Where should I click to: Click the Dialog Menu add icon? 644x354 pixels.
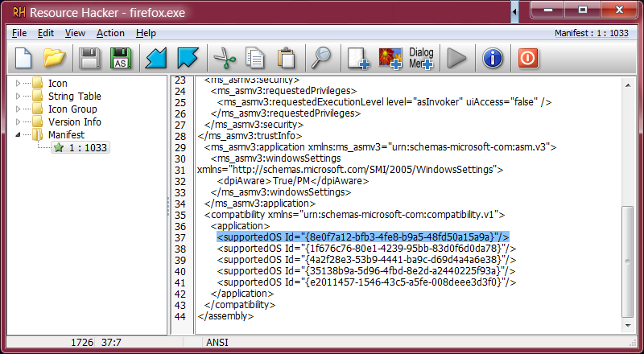coord(421,58)
